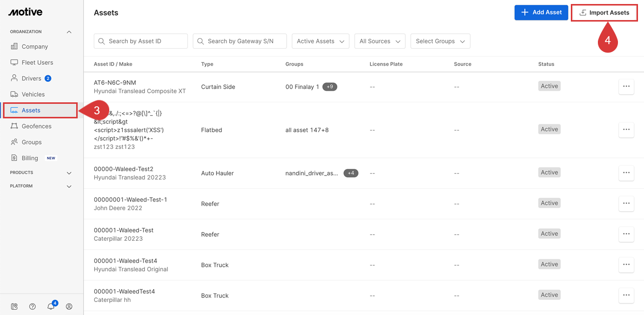
Task: Collapse the ORGANIZATION section
Action: pyautogui.click(x=69, y=31)
